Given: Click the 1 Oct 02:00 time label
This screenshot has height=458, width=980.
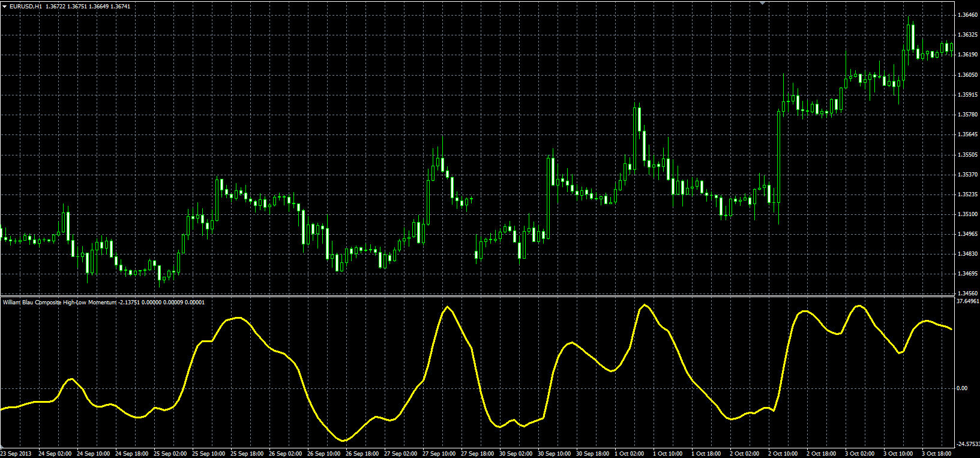Looking at the screenshot, I should click(x=629, y=454).
